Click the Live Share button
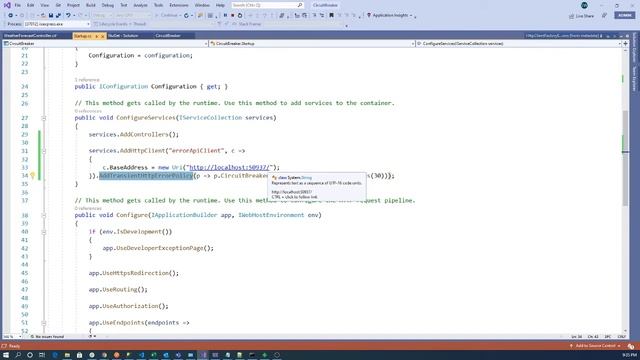This screenshot has height=360, width=640. tap(582, 16)
